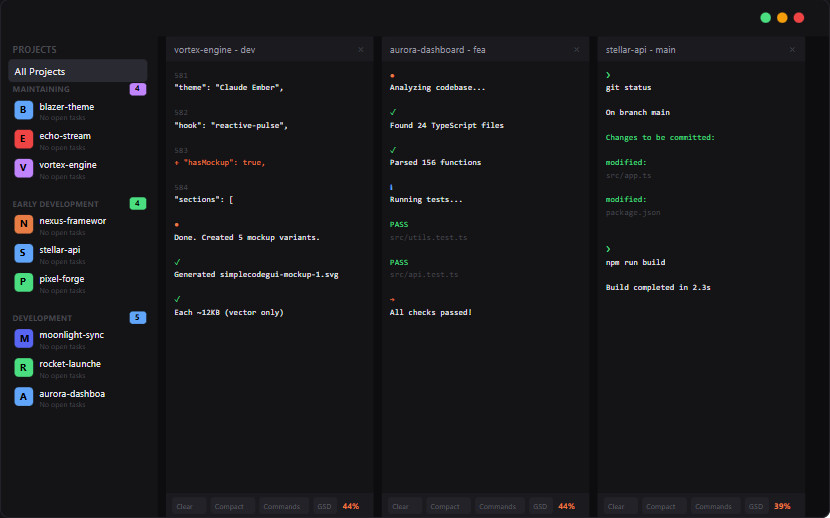Click modified file src/app.ts
The width and height of the screenshot is (830, 518).
click(x=628, y=175)
